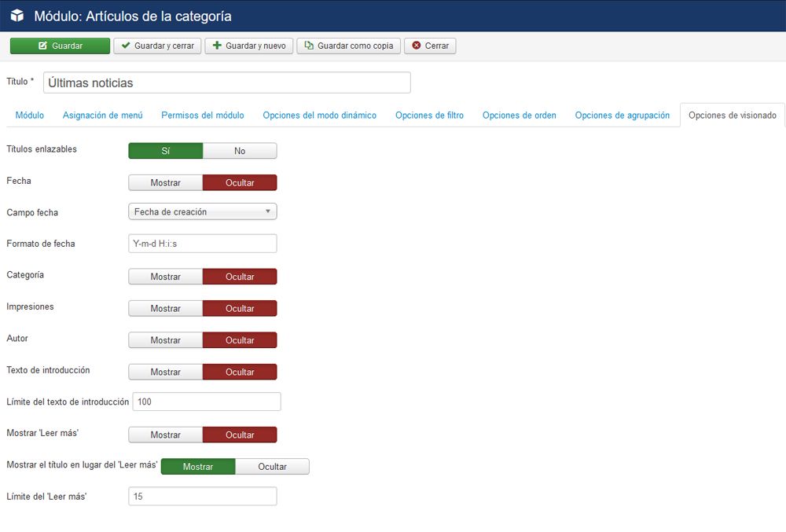Image resolution: width=786 pixels, height=532 pixels.
Task: Choose Ocultar for Autor
Action: [x=240, y=340]
